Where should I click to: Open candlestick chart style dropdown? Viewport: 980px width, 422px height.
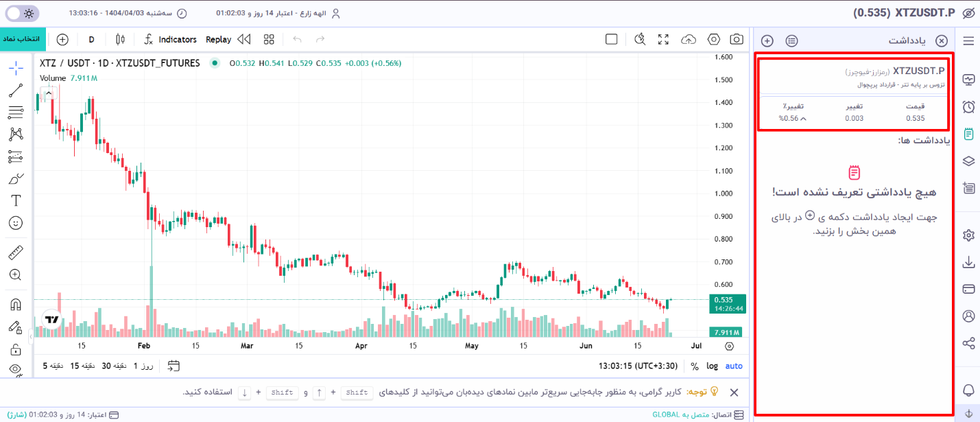coord(121,40)
